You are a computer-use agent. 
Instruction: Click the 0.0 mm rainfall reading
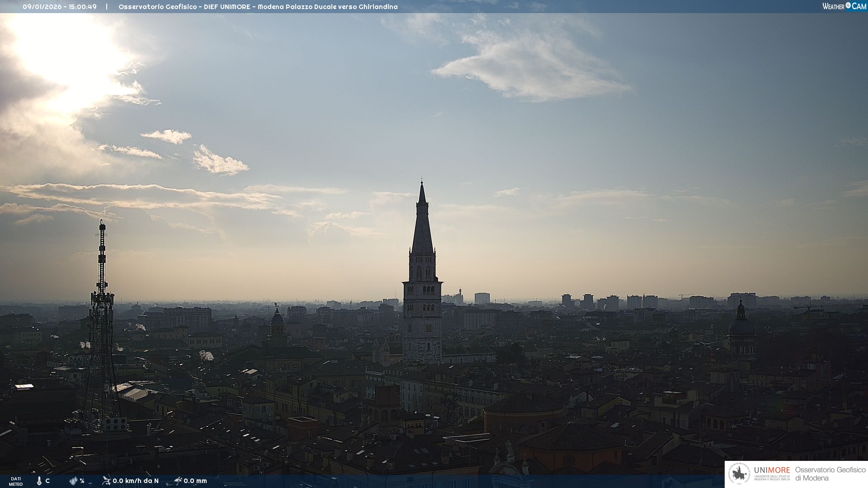195,481
